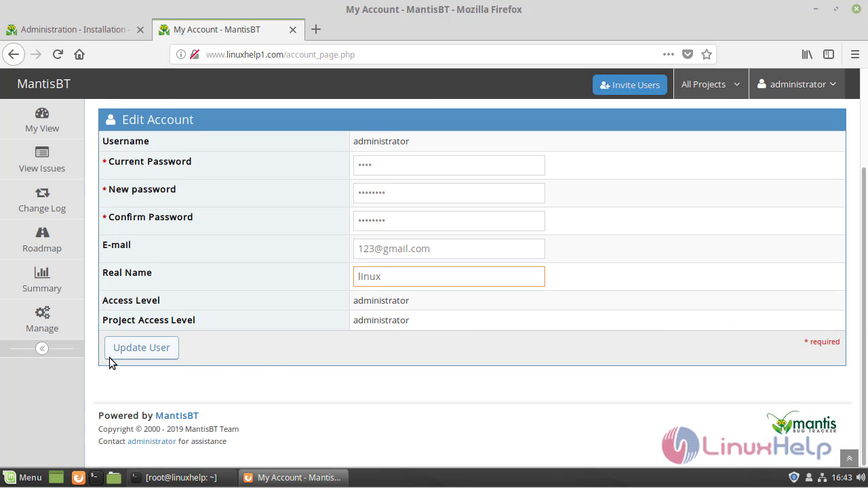868x488 pixels.
Task: Close the My Account - MantisBT tab
Action: pyautogui.click(x=293, y=30)
